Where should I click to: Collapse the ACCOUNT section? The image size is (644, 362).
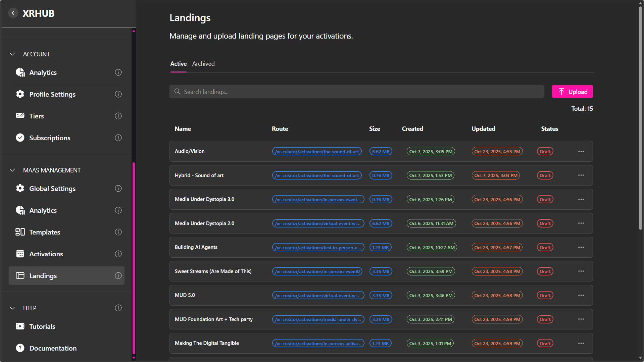pos(12,54)
